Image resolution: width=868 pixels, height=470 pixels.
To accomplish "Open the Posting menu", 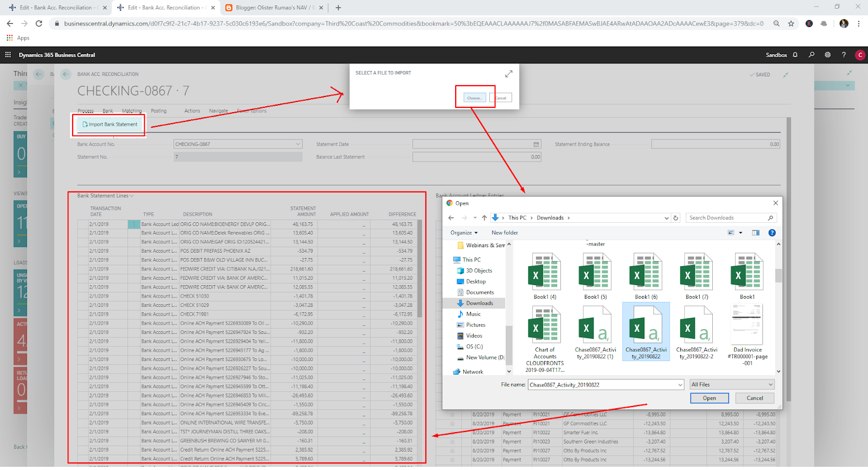I will [x=159, y=111].
